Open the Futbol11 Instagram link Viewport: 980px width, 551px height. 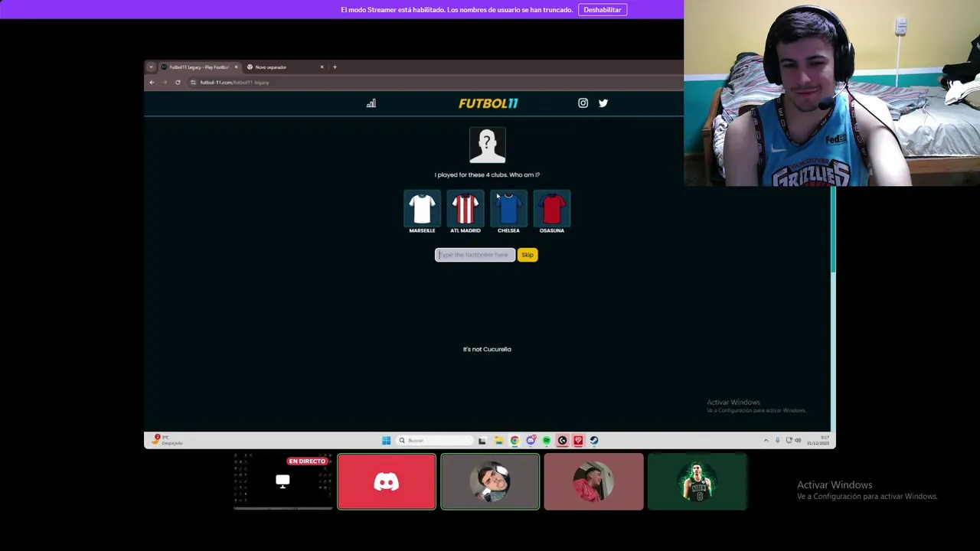(583, 103)
